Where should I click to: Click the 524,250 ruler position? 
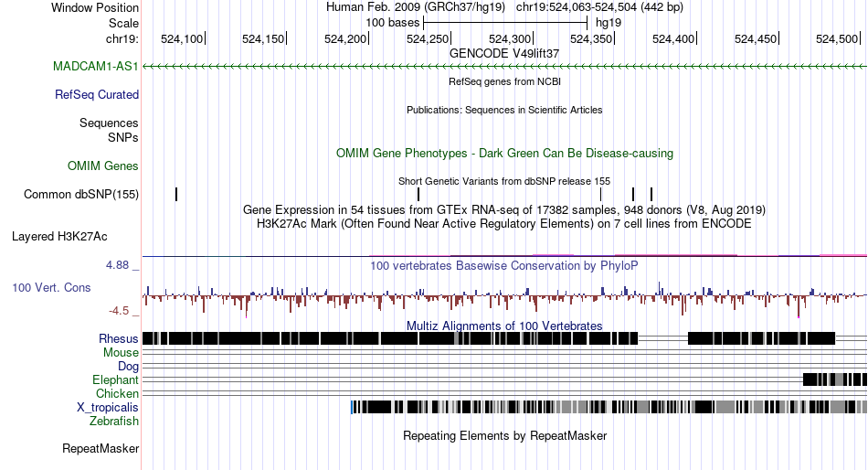point(428,38)
